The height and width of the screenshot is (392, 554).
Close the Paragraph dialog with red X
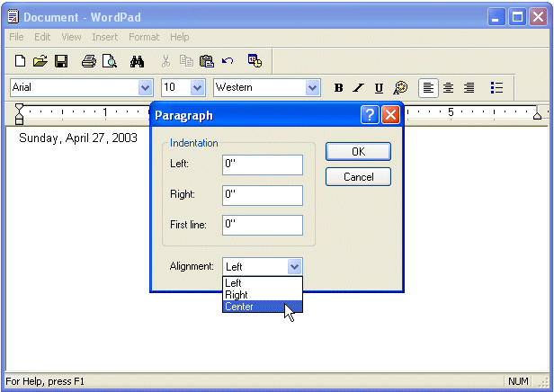tap(390, 115)
